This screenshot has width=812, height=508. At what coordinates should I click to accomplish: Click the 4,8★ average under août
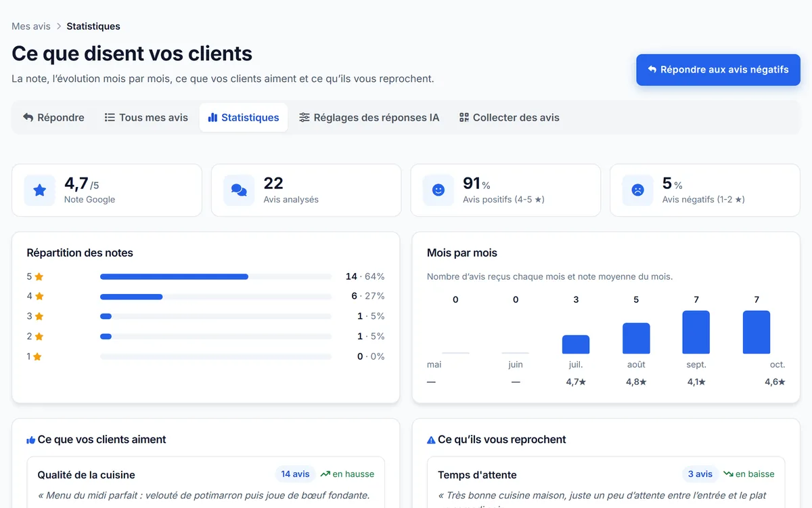pyautogui.click(x=636, y=382)
